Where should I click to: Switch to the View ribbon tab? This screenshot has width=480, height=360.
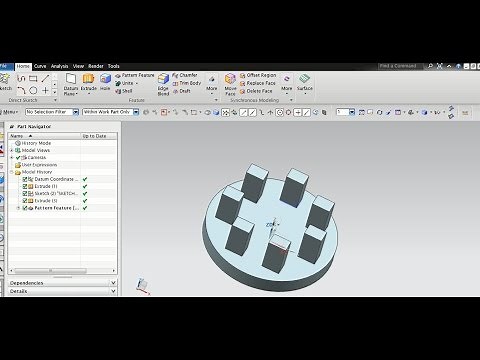(78, 66)
